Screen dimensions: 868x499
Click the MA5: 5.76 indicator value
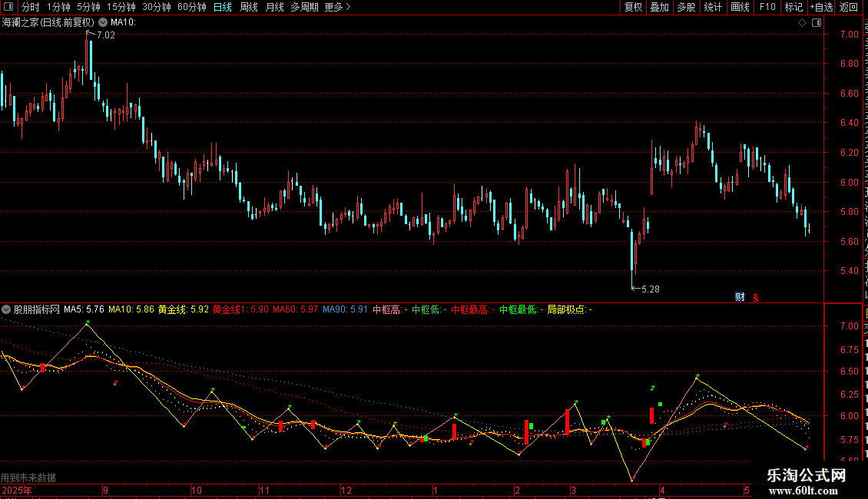pos(84,309)
